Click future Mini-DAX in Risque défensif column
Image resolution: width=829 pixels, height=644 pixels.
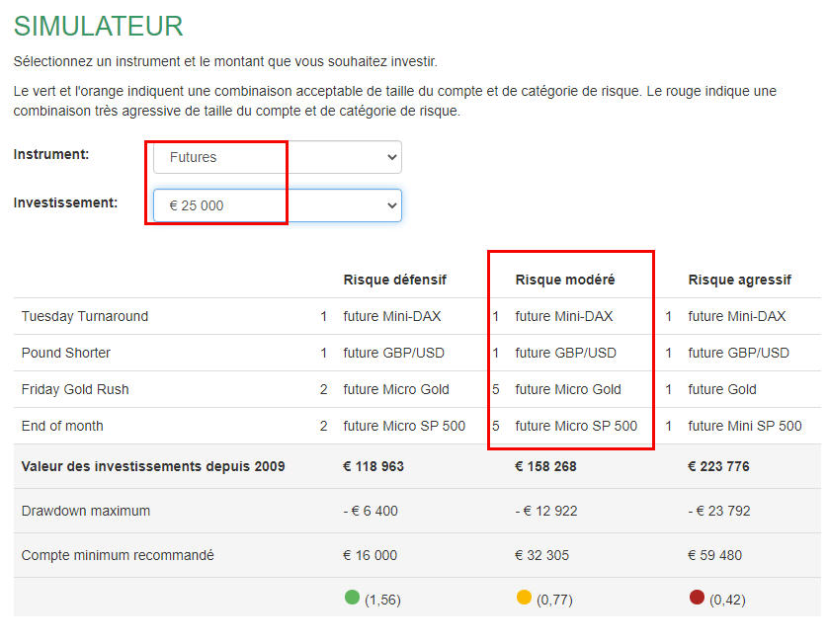[392, 316]
